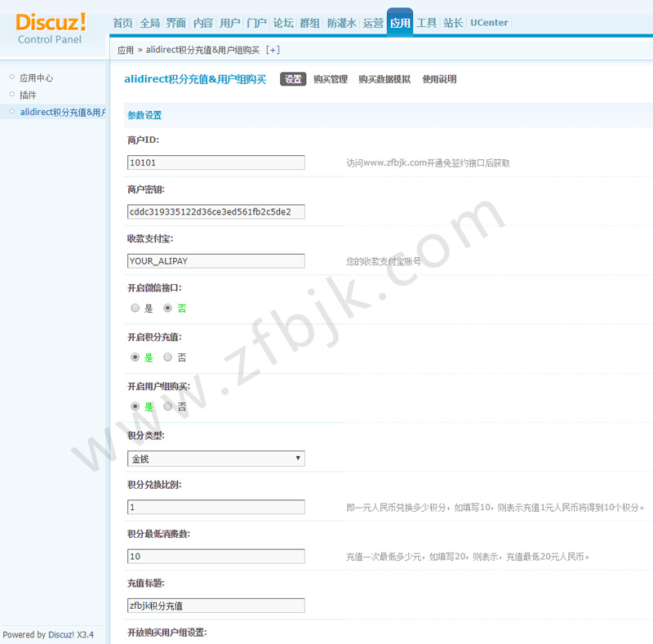Viewport: 653px width, 644px height.
Task: Switch to the 设置 tab
Action: (x=293, y=79)
